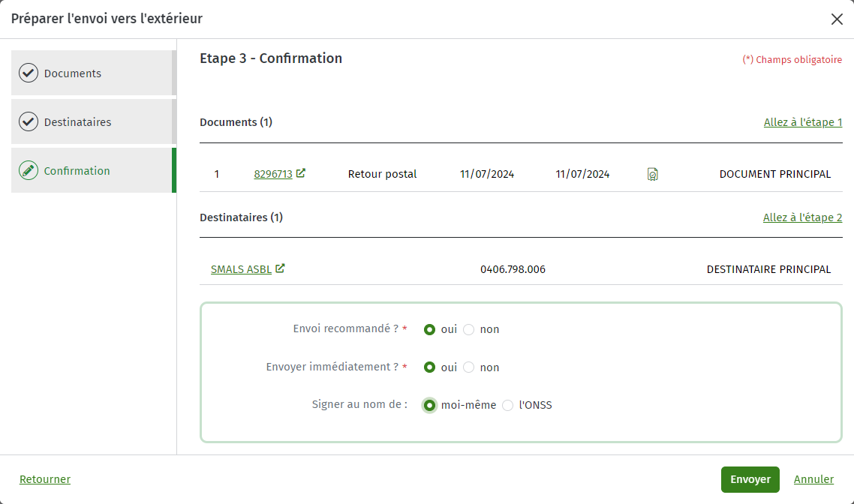This screenshot has height=504, width=854.
Task: Open external link icon beside document 8296713
Action: pos(301,173)
